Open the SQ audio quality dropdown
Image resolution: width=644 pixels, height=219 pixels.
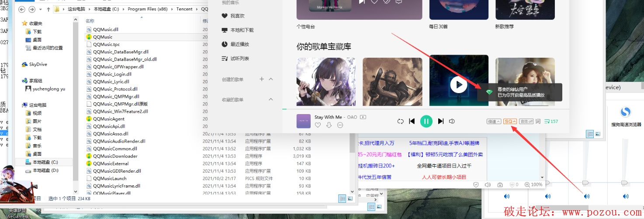point(510,121)
